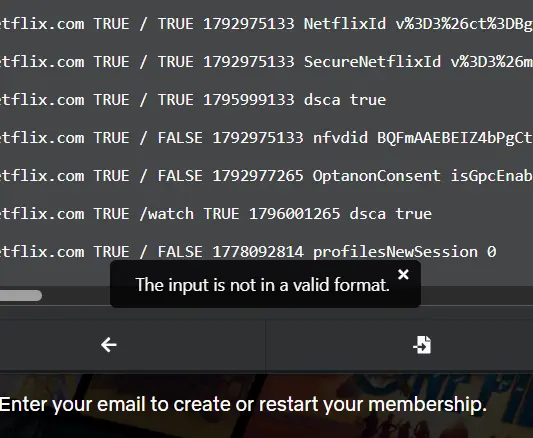The image size is (533, 438).
Task: Click the import cookies file icon
Action: pyautogui.click(x=422, y=345)
